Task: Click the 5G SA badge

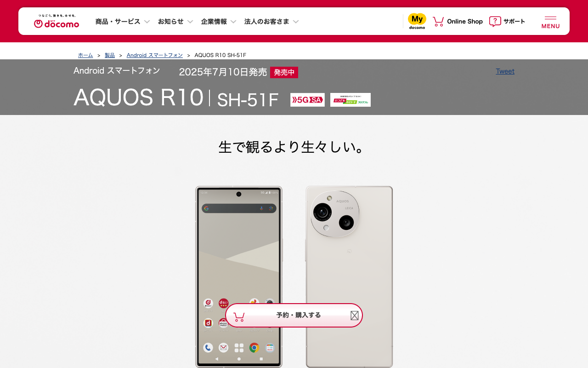Action: point(307,100)
